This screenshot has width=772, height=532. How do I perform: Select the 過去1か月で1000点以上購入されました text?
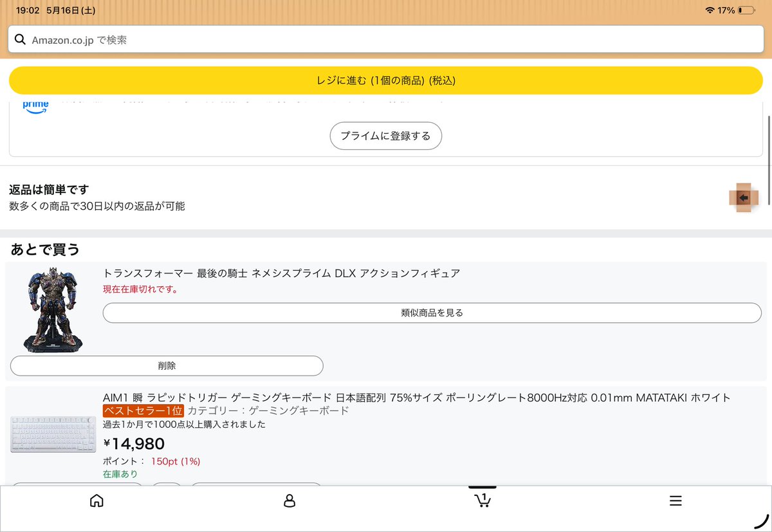coord(185,425)
